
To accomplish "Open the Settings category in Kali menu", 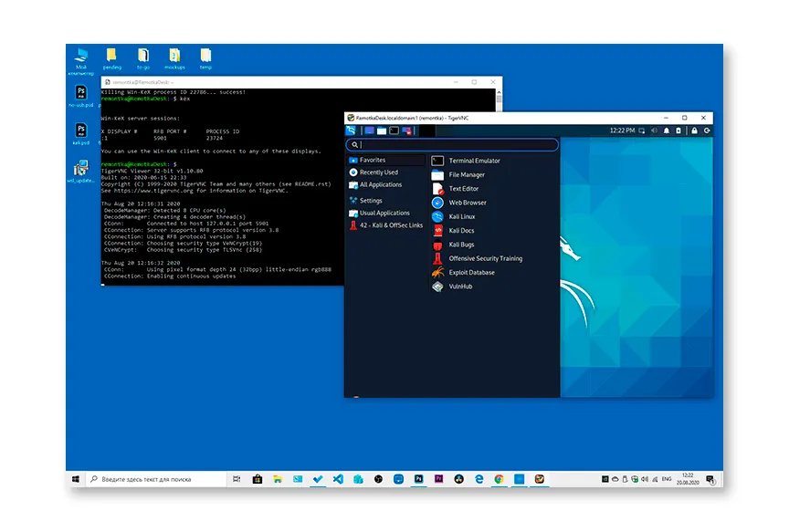I will pyautogui.click(x=386, y=201).
